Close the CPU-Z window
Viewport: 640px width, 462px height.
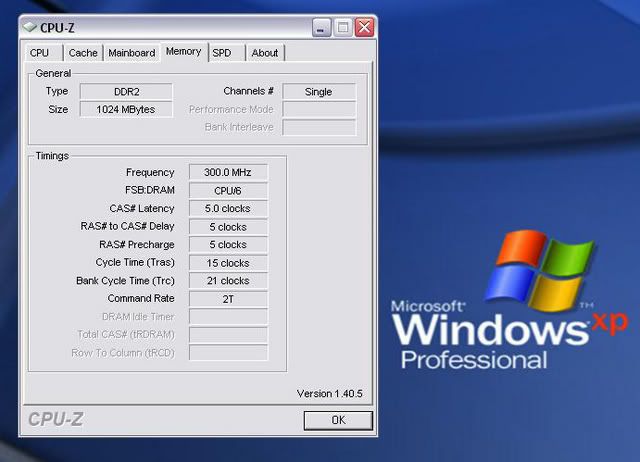pyautogui.click(x=364, y=27)
